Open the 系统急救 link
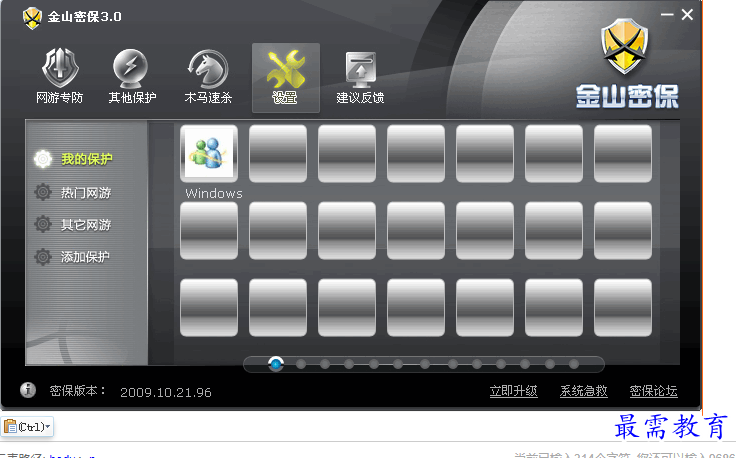Viewport: 736px width, 458px height. (583, 391)
